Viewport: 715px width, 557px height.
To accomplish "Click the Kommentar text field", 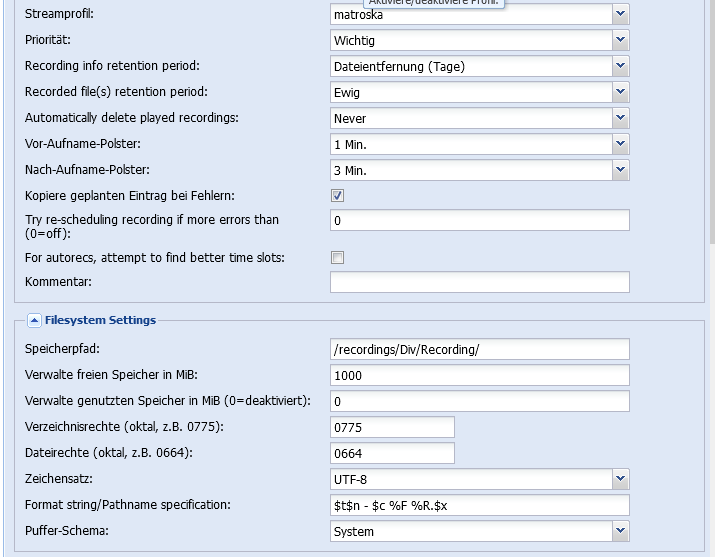I will [480, 282].
